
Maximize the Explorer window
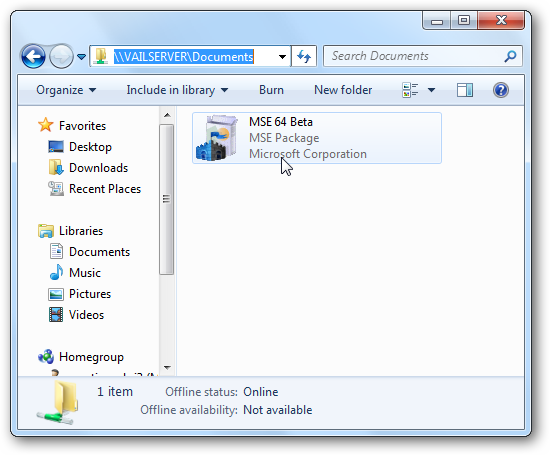(x=464, y=20)
